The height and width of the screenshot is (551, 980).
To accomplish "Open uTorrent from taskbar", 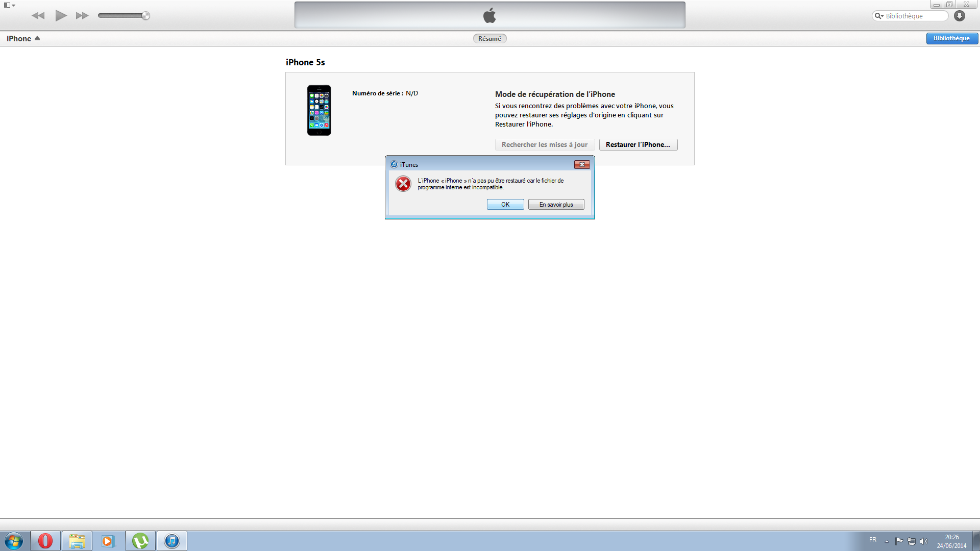I will tap(140, 541).
